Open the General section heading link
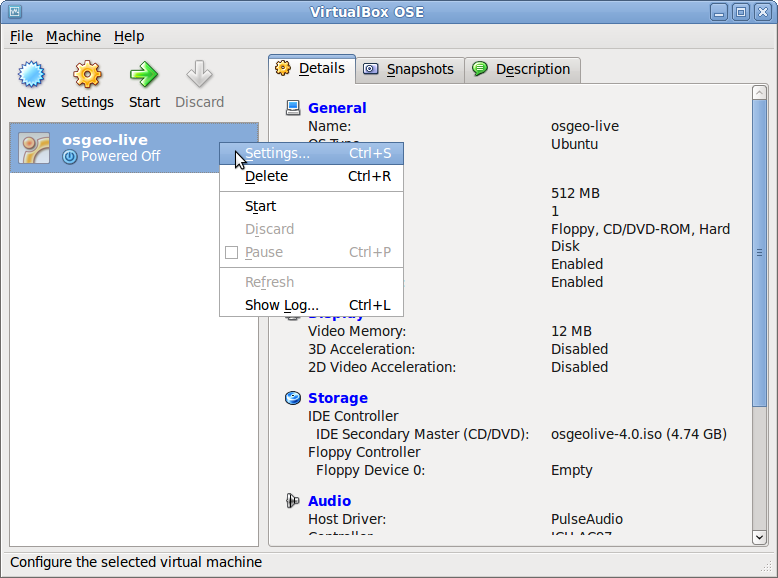778x578 pixels. [337, 108]
